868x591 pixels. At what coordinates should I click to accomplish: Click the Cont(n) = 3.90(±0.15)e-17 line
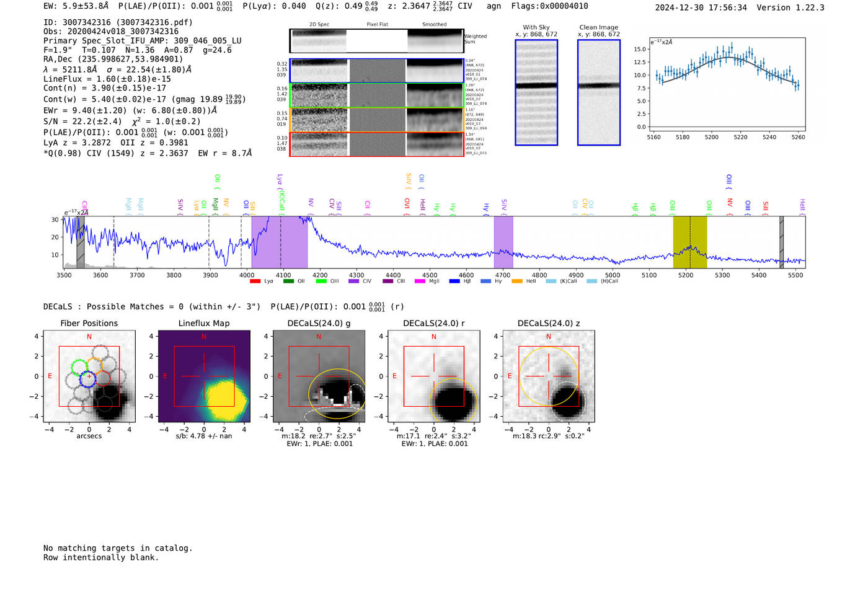pyautogui.click(x=105, y=88)
